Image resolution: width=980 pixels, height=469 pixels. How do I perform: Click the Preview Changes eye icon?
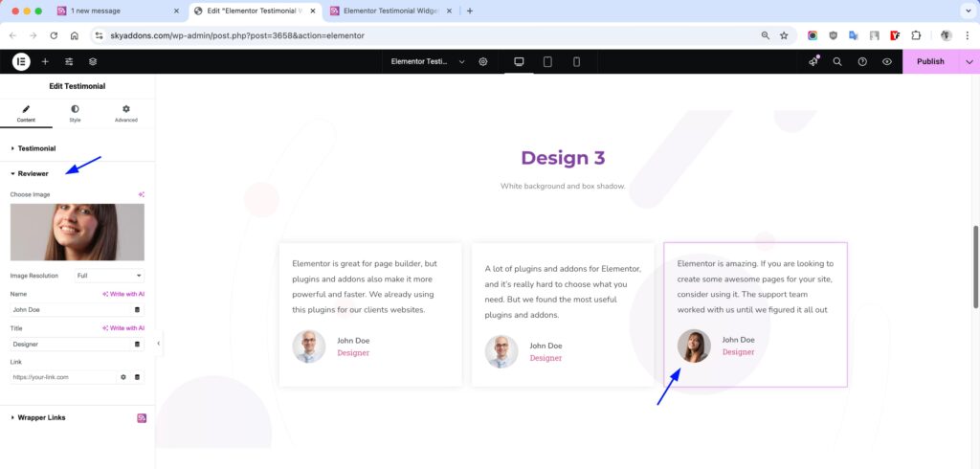[887, 61]
